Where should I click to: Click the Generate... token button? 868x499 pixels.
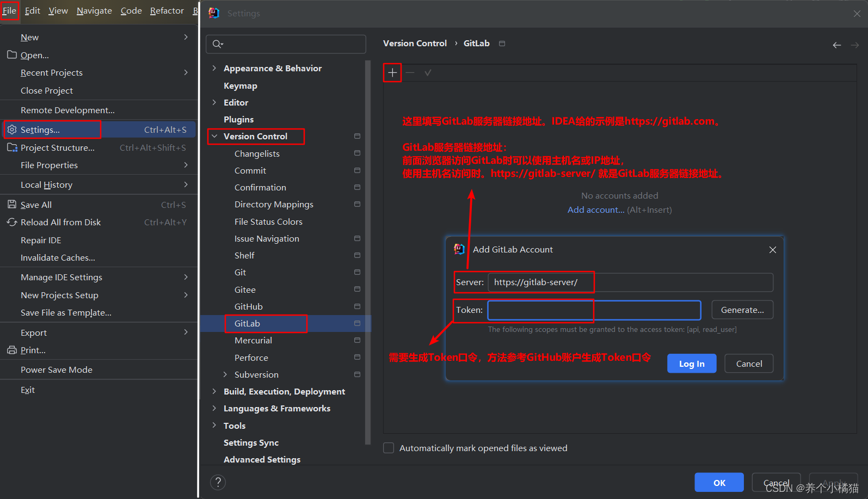[x=742, y=310]
